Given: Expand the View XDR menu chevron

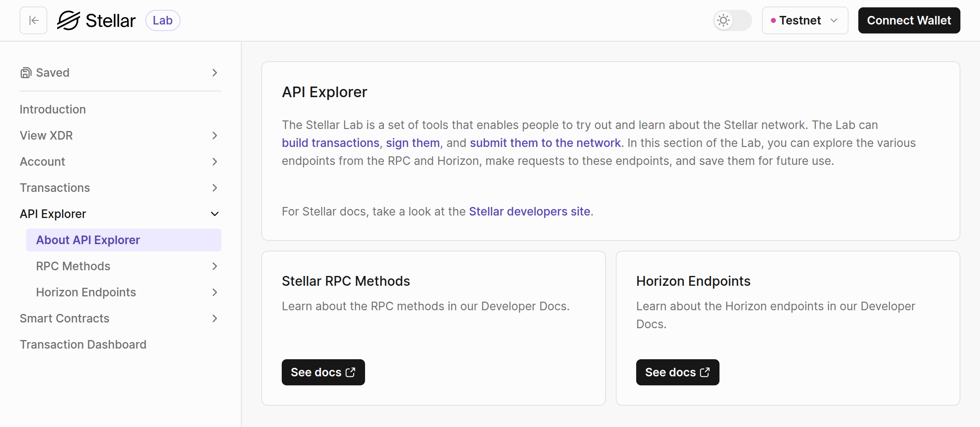Looking at the screenshot, I should pos(215,136).
